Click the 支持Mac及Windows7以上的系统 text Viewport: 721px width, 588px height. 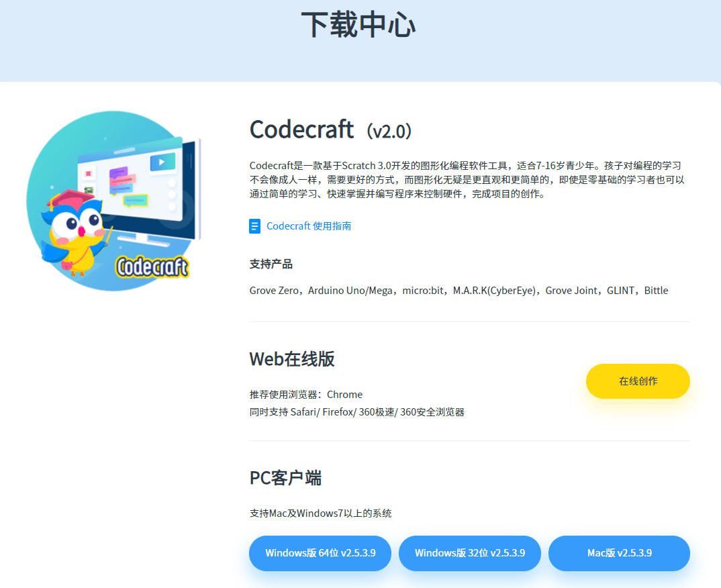(x=320, y=513)
